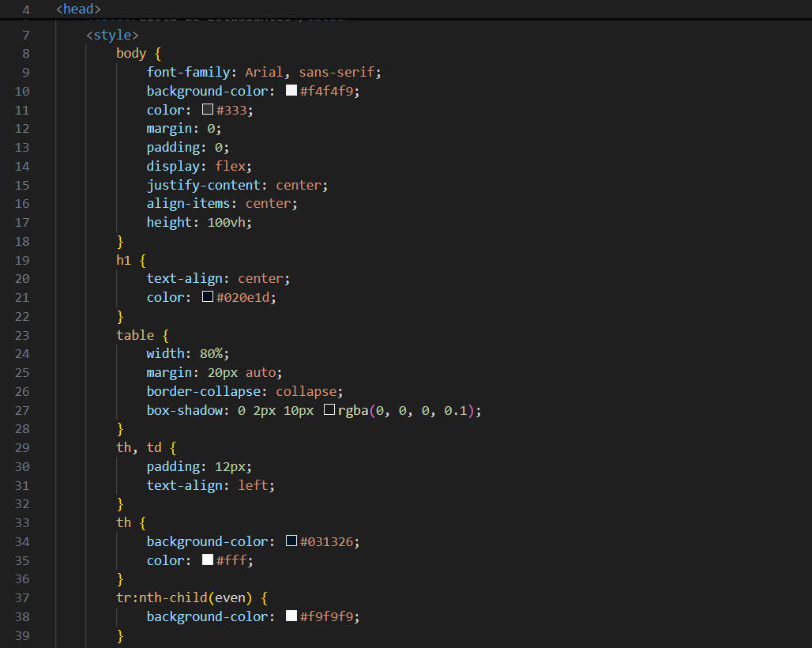Click the <style> opening tag
This screenshot has height=648, width=812.
pyautogui.click(x=112, y=35)
